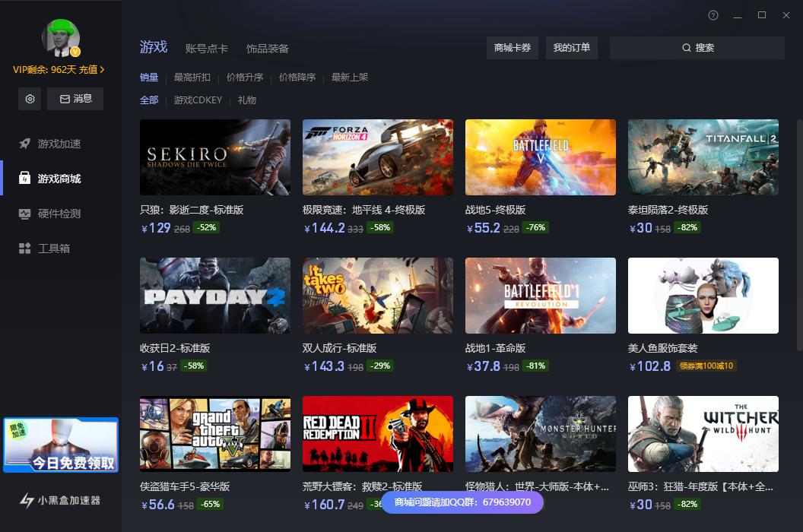Sort by 最新上架
This screenshot has width=803, height=532.
pyautogui.click(x=350, y=78)
